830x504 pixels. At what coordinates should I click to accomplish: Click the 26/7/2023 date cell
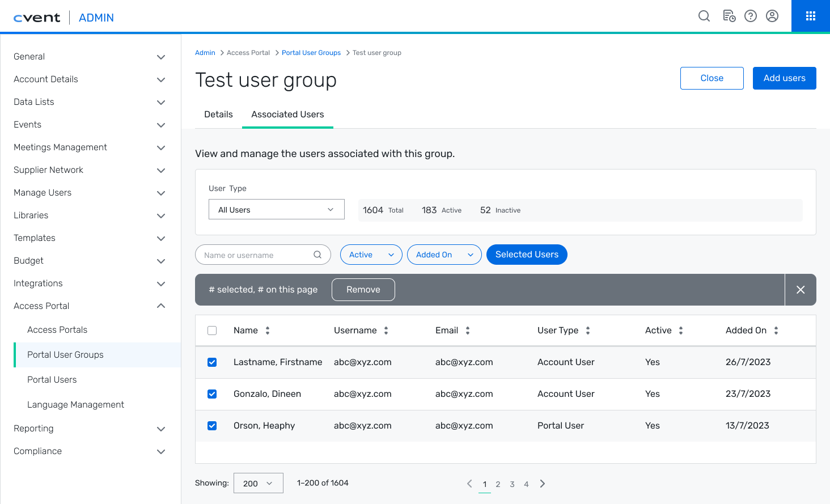point(748,362)
